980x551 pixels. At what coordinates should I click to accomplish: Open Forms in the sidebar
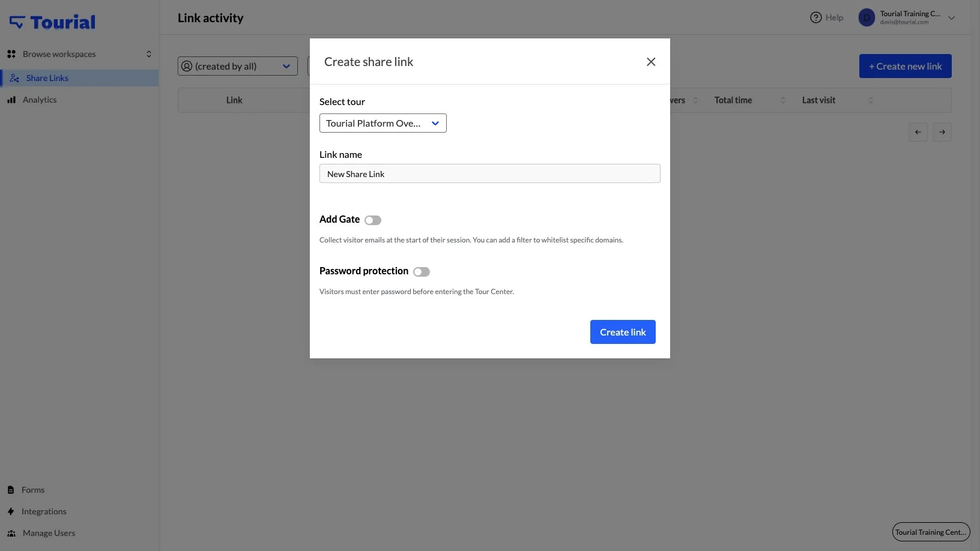pos(33,490)
